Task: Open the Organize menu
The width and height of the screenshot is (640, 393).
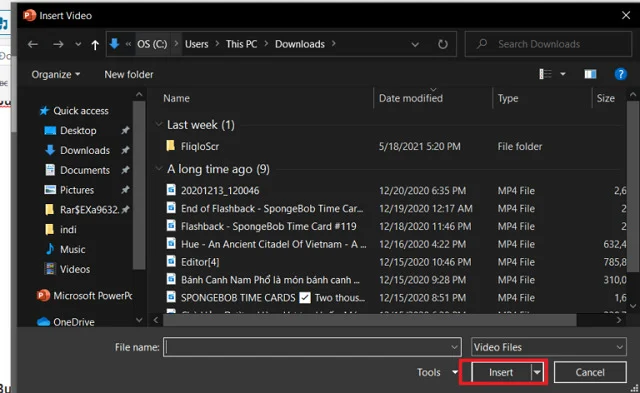Action: tap(56, 74)
